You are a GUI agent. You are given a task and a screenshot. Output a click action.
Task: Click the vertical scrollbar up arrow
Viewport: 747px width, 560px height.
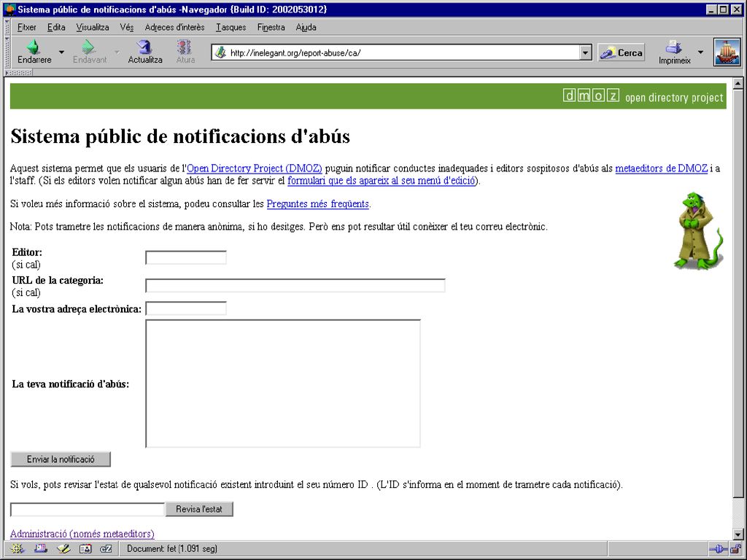(738, 83)
